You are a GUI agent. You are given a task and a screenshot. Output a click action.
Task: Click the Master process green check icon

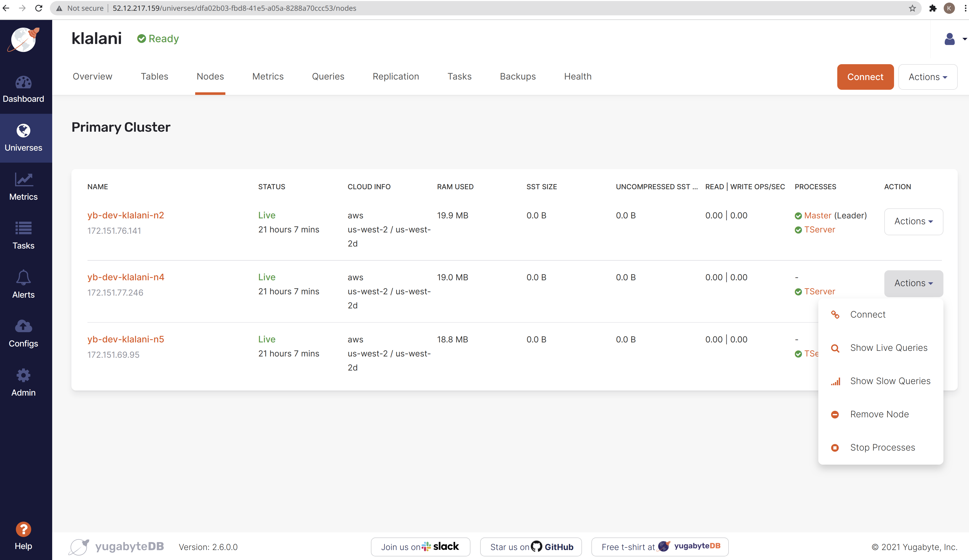798,216
